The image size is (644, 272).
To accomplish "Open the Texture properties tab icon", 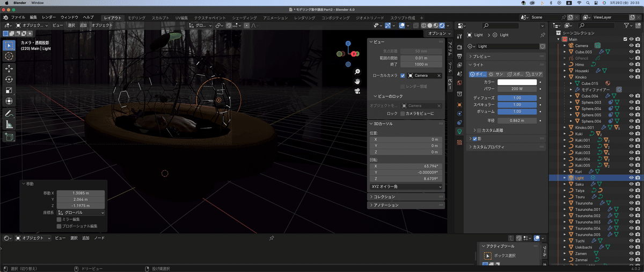I will click(459, 142).
